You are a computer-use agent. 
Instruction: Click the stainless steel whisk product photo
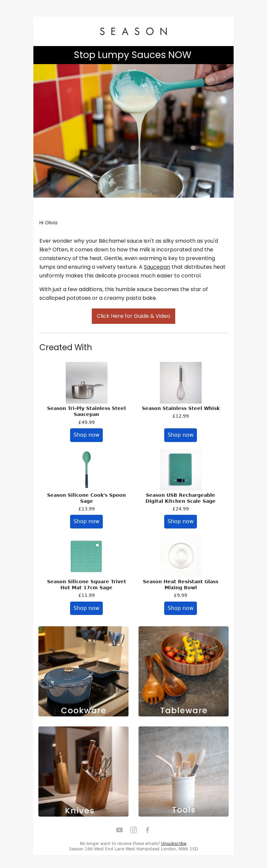click(181, 383)
